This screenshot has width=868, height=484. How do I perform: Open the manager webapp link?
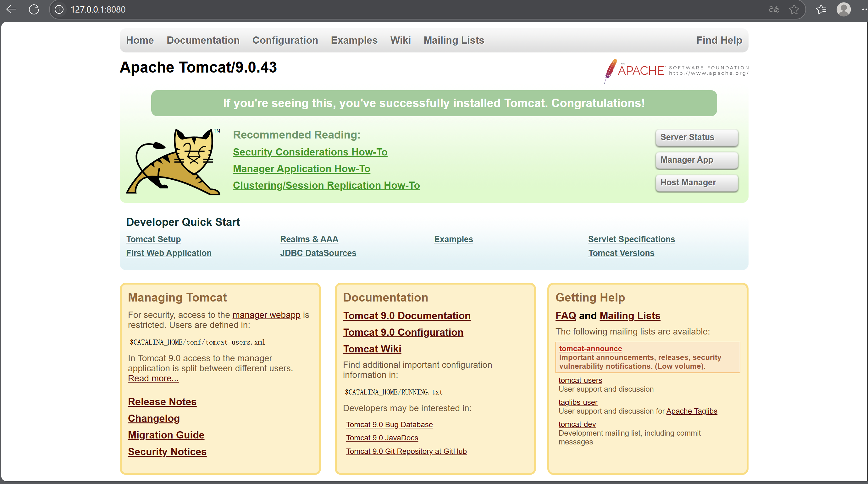pyautogui.click(x=266, y=315)
